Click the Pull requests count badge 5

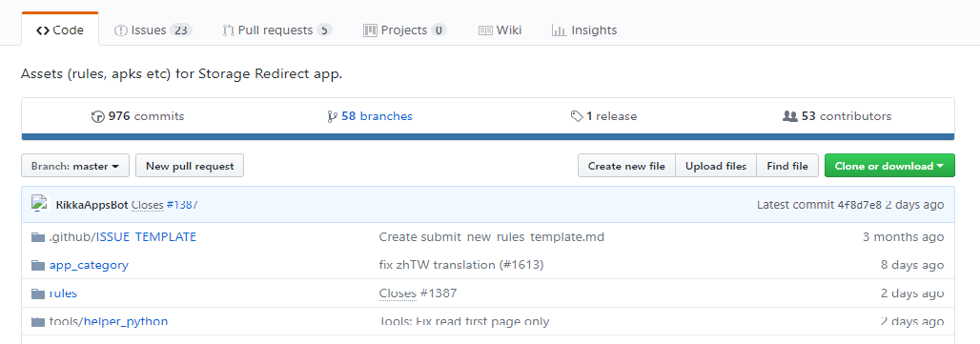click(324, 30)
